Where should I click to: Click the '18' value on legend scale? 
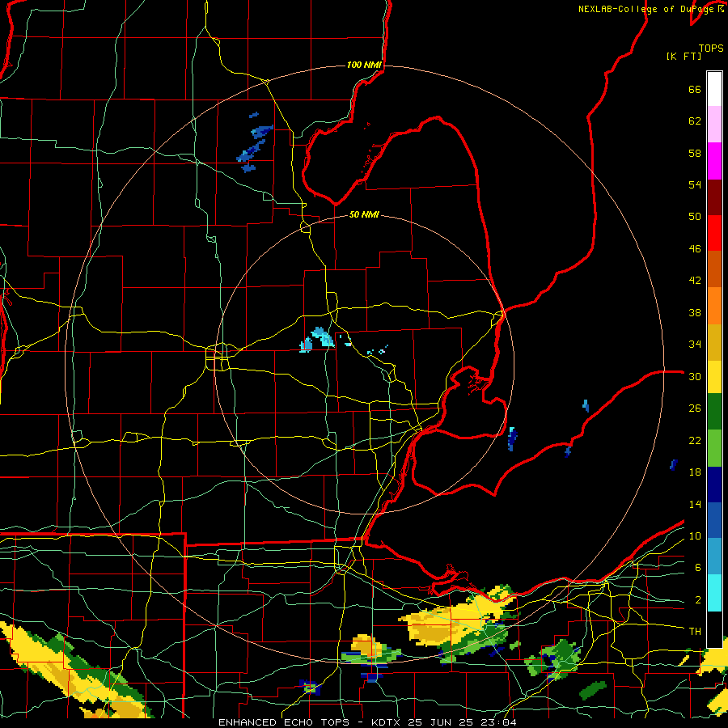pos(695,472)
